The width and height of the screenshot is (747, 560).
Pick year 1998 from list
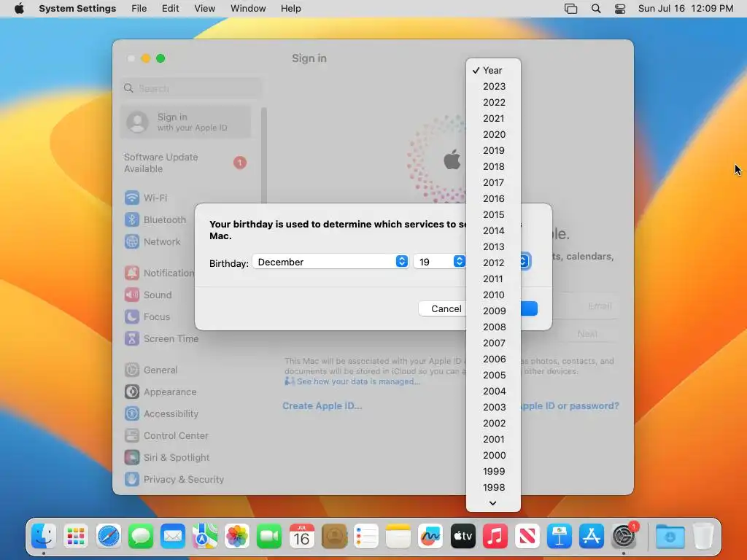(494, 488)
